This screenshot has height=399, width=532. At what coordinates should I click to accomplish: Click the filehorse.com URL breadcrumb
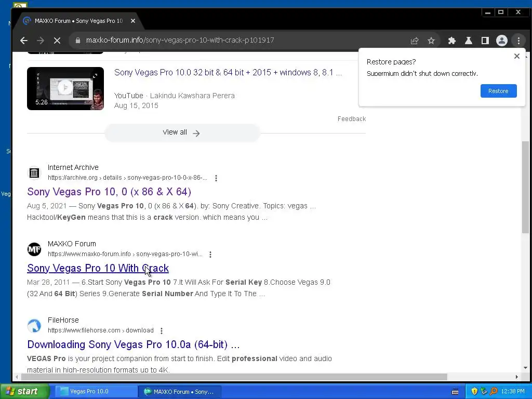pos(100,330)
